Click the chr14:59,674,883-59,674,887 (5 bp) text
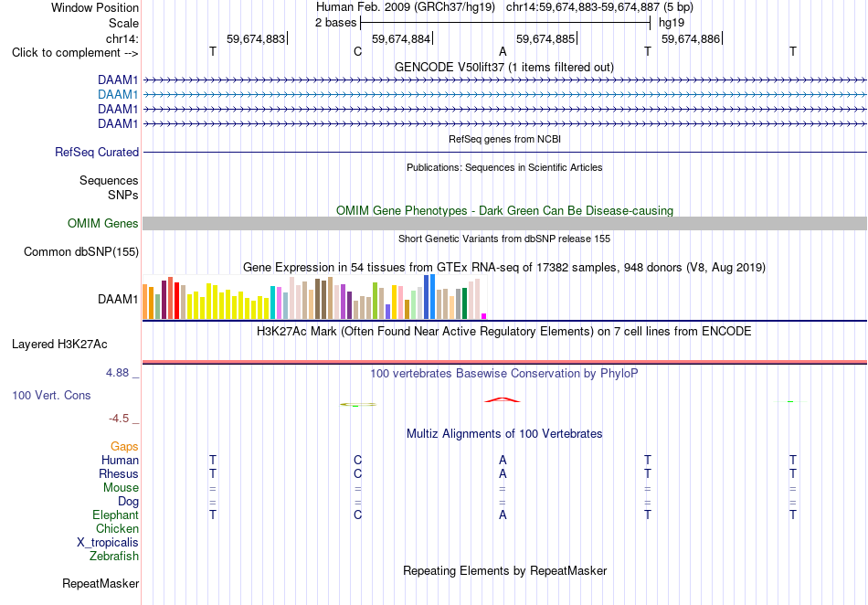This screenshot has height=605, width=868. click(x=599, y=7)
